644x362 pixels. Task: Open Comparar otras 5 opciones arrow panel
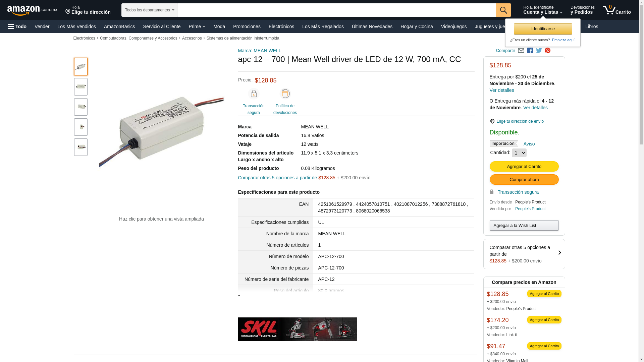(524, 254)
